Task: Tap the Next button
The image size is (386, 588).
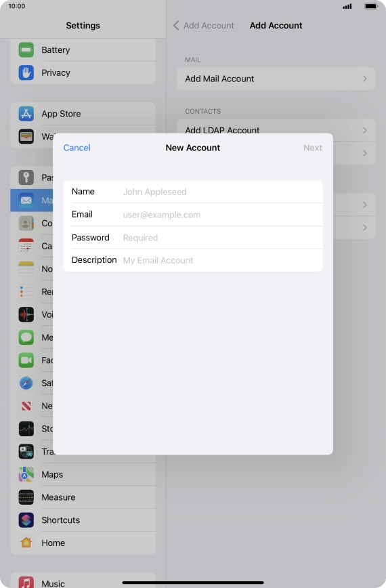Action: (313, 148)
